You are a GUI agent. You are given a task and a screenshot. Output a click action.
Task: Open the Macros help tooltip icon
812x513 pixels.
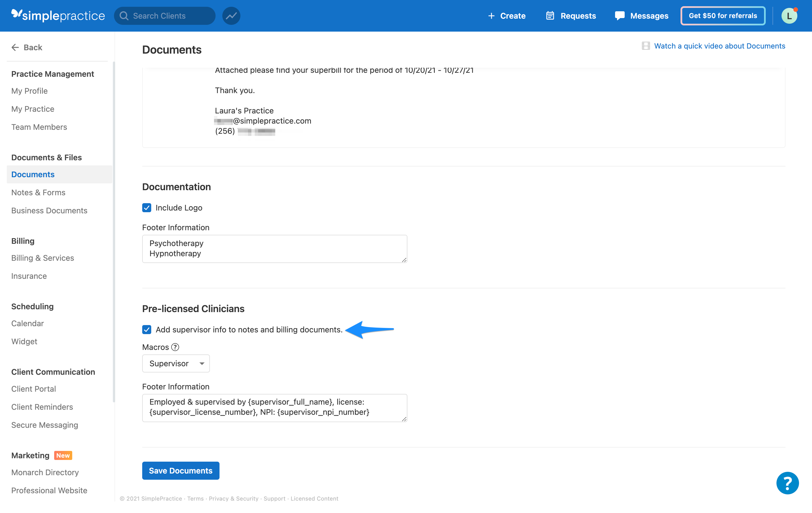pyautogui.click(x=175, y=347)
